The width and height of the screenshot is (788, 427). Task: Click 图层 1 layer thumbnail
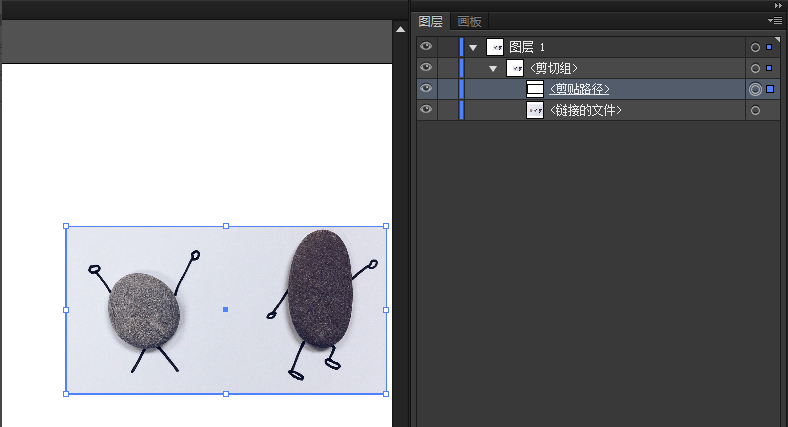pyautogui.click(x=495, y=47)
